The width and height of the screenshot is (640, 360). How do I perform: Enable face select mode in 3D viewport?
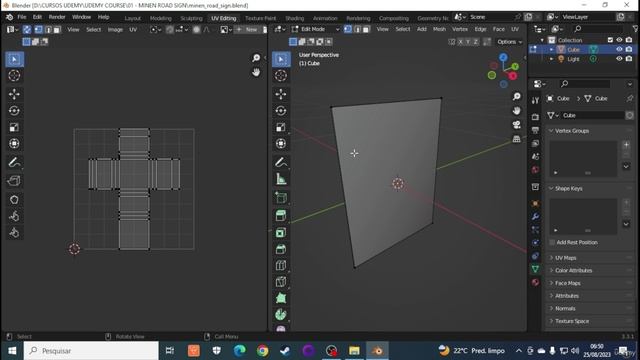(x=366, y=29)
